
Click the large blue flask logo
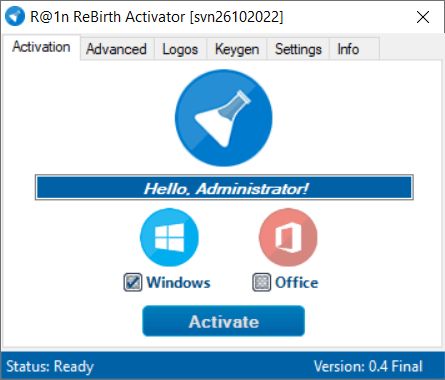[x=224, y=118]
